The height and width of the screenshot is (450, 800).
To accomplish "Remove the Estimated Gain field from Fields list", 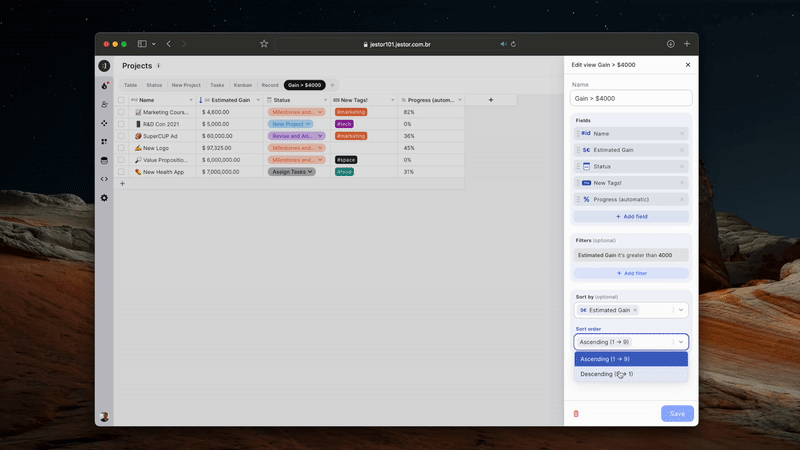I will (x=682, y=150).
